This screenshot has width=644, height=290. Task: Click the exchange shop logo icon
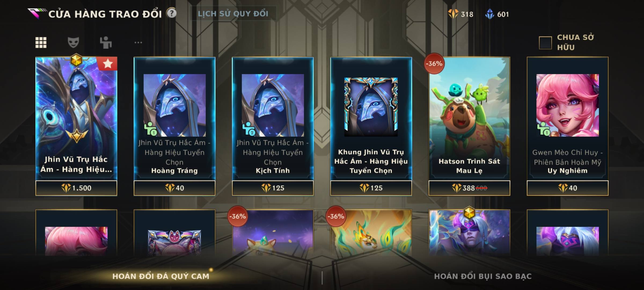pos(36,13)
